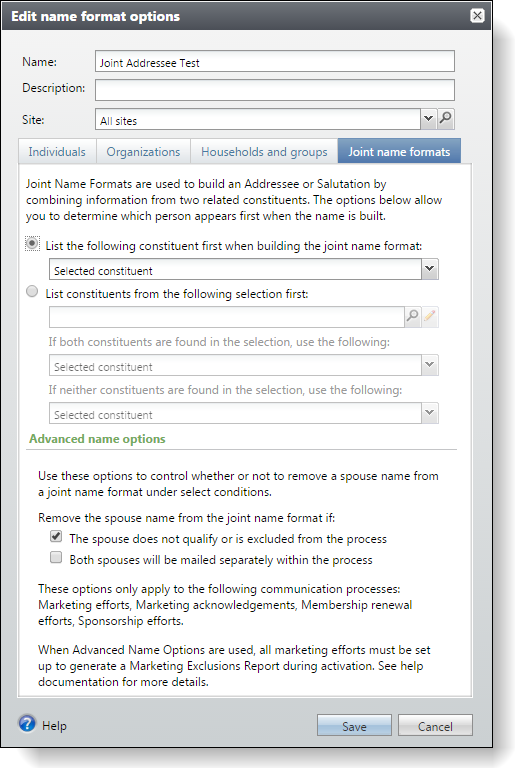Click the pencil edit selection icon

430,317
